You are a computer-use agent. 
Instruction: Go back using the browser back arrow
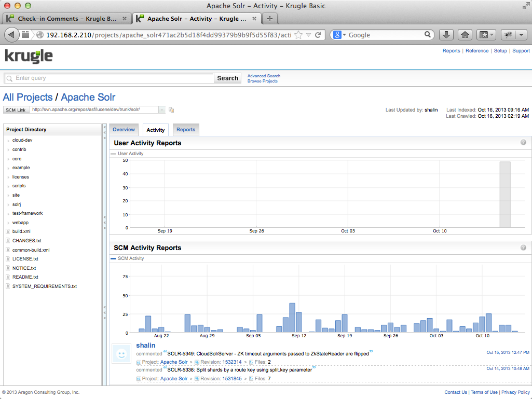tap(11, 35)
